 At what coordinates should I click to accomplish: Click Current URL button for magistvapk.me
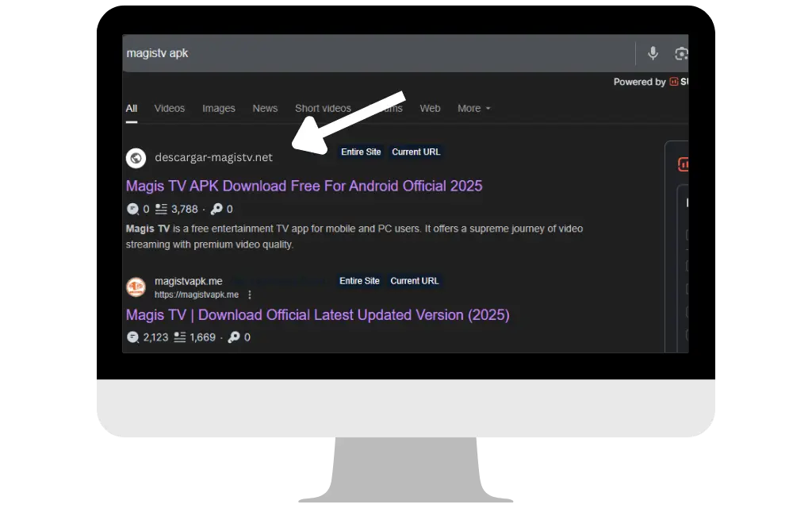click(x=414, y=281)
